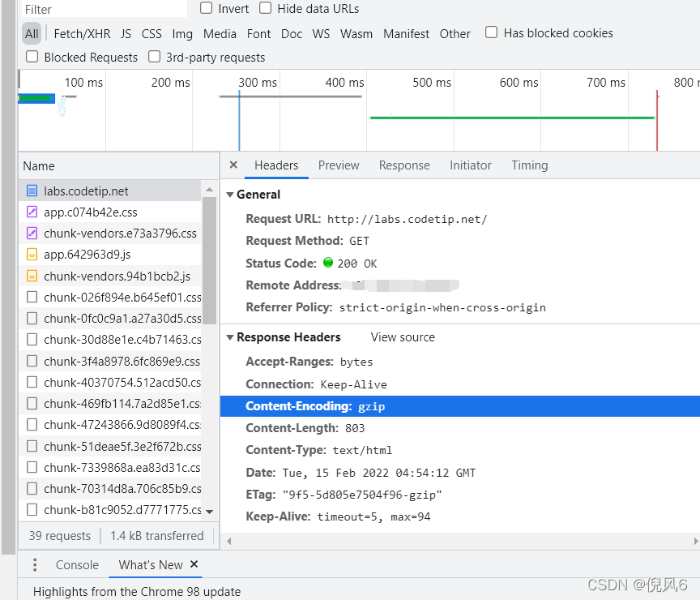
Task: Filter requests by CSS type
Action: tap(152, 33)
